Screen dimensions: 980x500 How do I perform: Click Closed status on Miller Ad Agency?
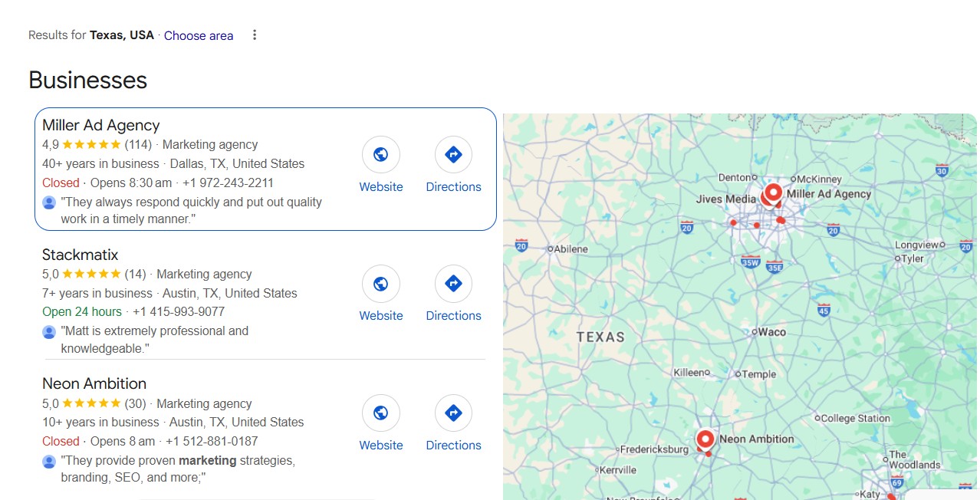click(x=61, y=183)
